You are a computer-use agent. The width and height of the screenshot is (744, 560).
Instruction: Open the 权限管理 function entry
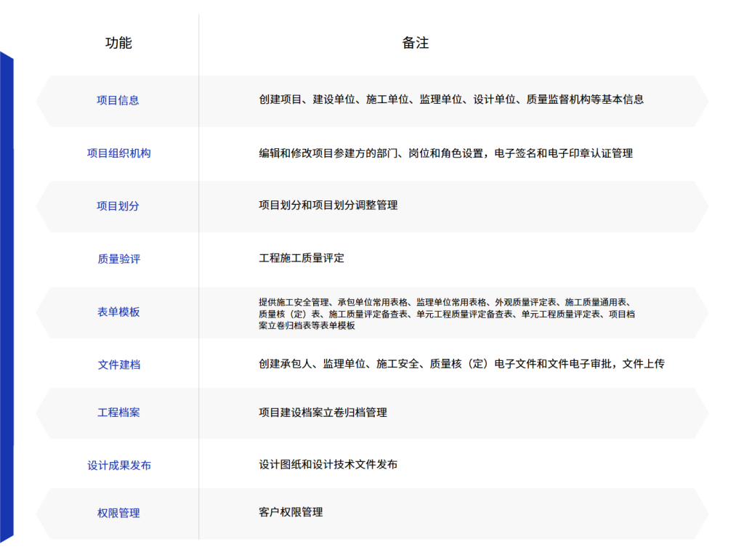click(118, 513)
